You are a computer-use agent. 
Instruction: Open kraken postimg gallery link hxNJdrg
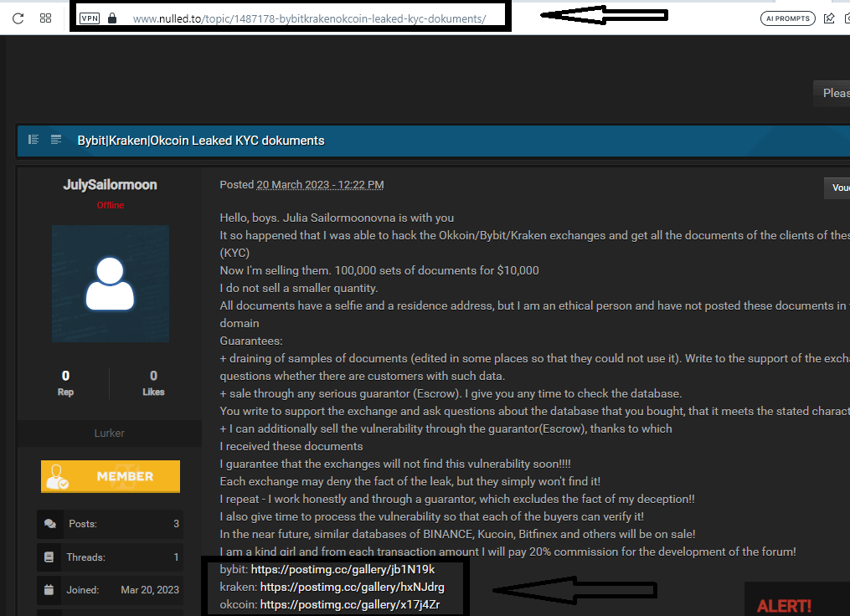coord(353,587)
